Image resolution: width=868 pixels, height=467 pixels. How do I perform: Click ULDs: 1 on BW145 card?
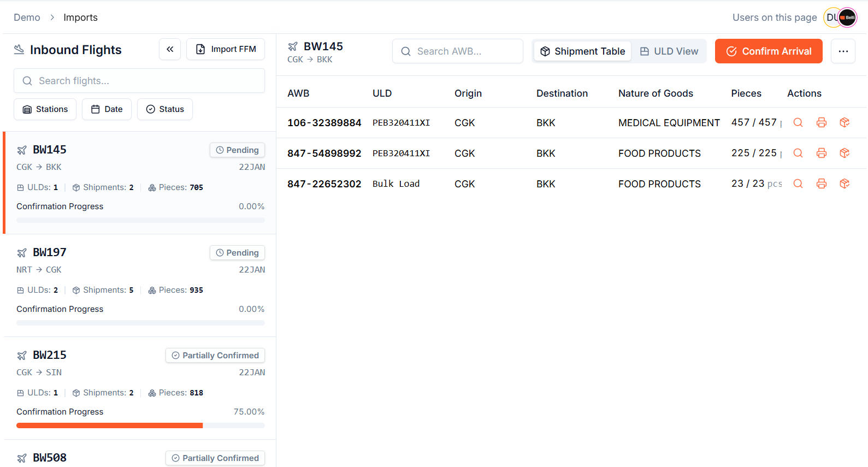[x=37, y=187]
